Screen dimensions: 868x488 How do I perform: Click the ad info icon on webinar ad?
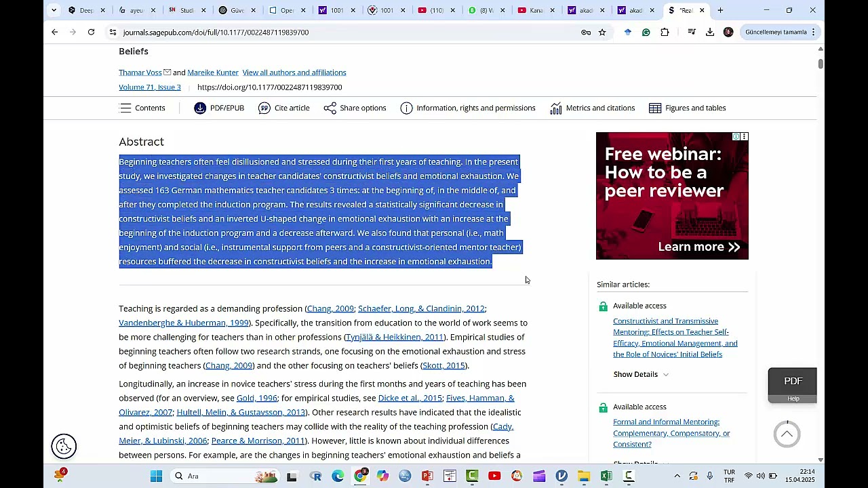point(736,137)
